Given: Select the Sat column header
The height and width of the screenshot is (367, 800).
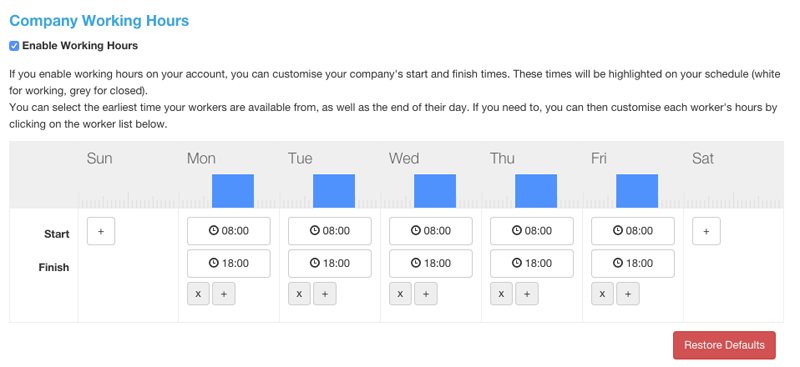Looking at the screenshot, I should point(703,159).
